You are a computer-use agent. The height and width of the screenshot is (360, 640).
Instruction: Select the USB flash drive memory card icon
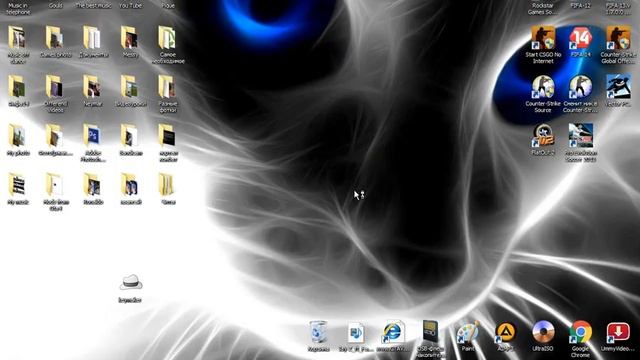[x=430, y=339]
